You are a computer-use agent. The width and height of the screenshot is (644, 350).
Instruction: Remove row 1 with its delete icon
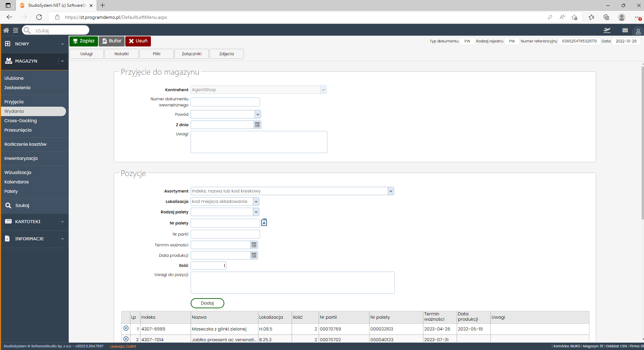(x=126, y=328)
